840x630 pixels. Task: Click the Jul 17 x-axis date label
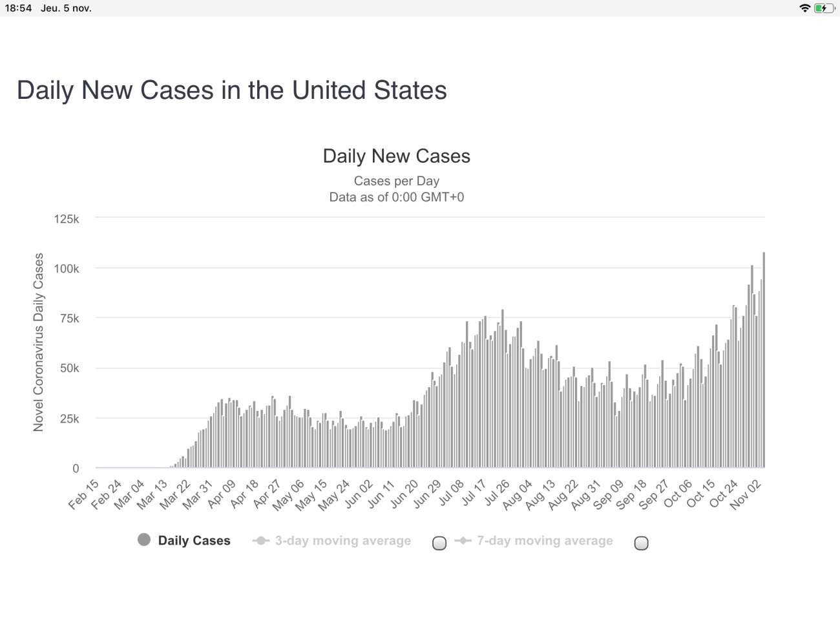(x=474, y=495)
